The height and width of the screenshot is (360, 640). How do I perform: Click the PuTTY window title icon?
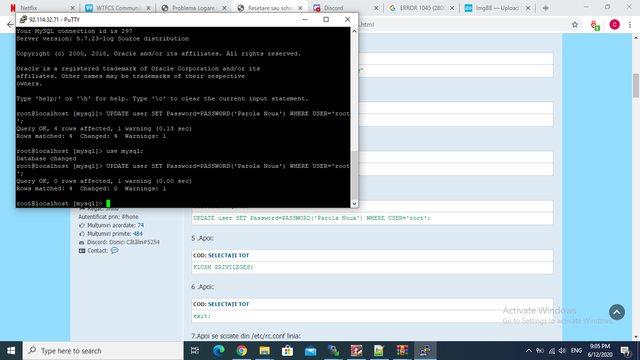point(23,19)
